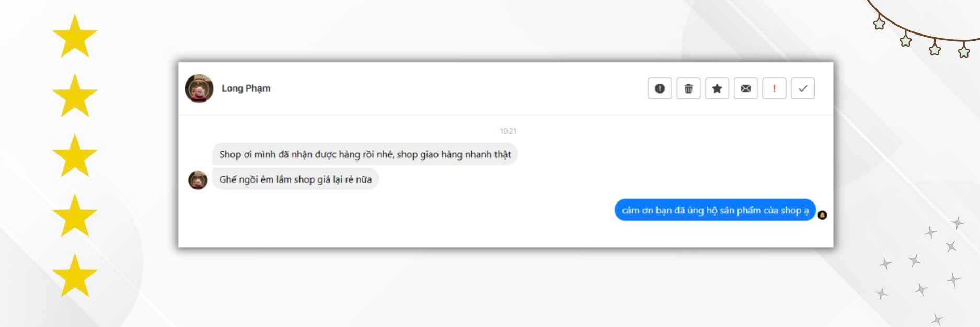Delete the conversation with the trash icon
This screenshot has height=327, width=980.
tap(688, 88)
